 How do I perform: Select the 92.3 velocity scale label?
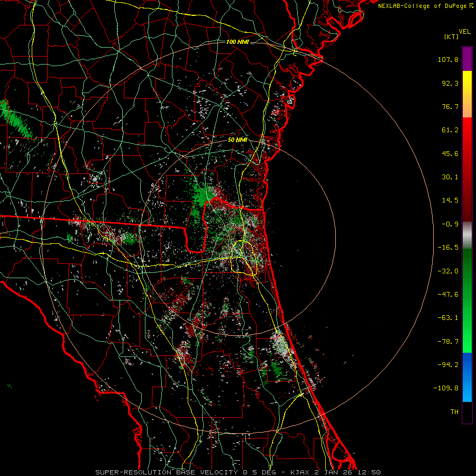click(x=450, y=83)
